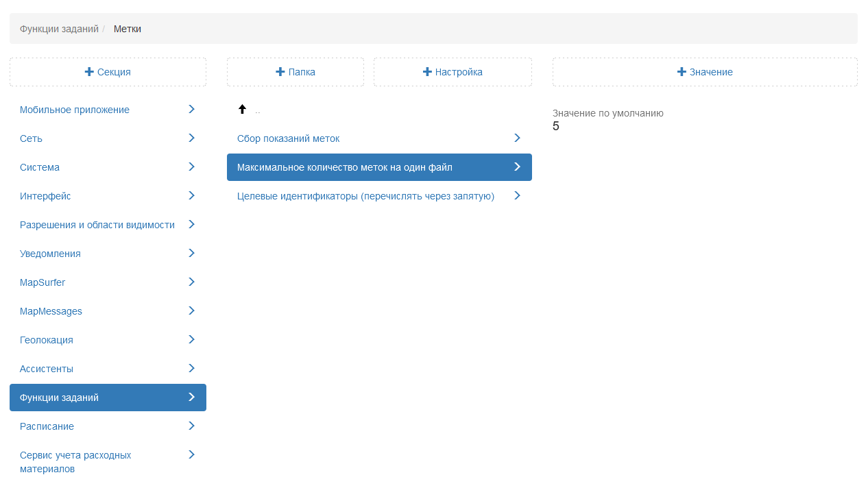Click chevron next to Ассистенты
The height and width of the screenshot is (488, 868).
(191, 368)
